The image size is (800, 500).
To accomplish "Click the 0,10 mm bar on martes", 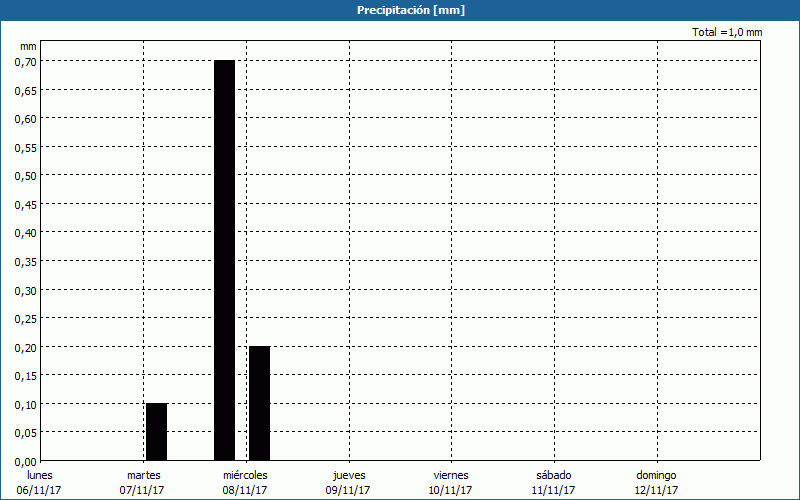I will pos(156,431).
